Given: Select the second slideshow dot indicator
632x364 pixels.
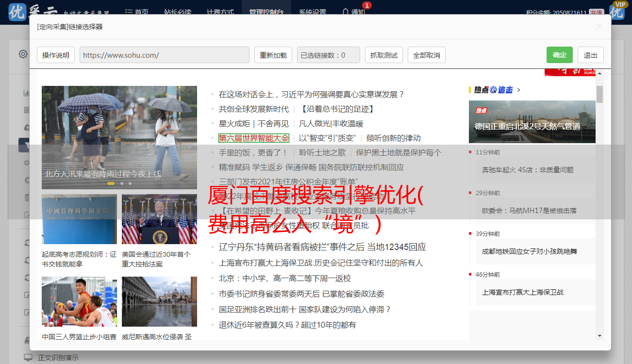Looking at the screenshot, I should click(122, 183).
